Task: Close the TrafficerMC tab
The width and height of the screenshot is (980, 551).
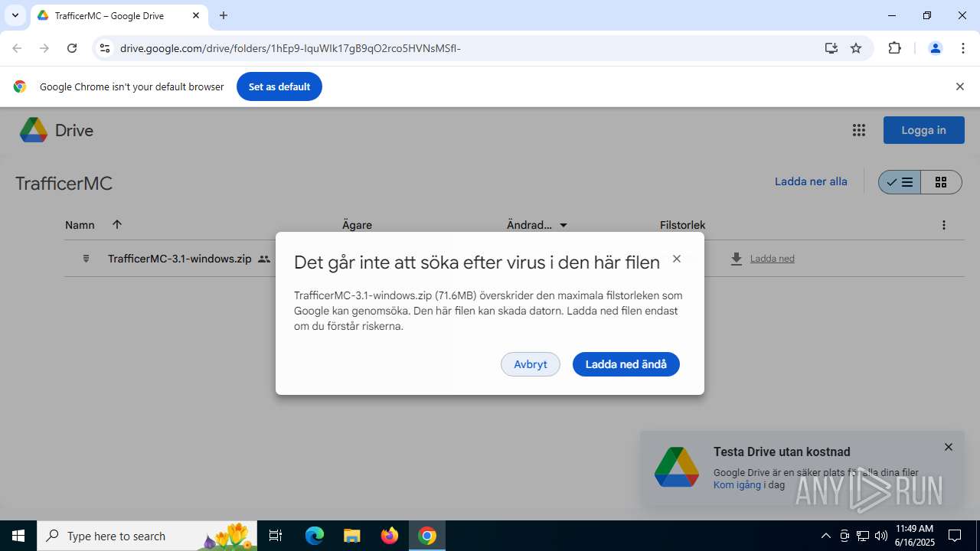Action: [x=196, y=15]
